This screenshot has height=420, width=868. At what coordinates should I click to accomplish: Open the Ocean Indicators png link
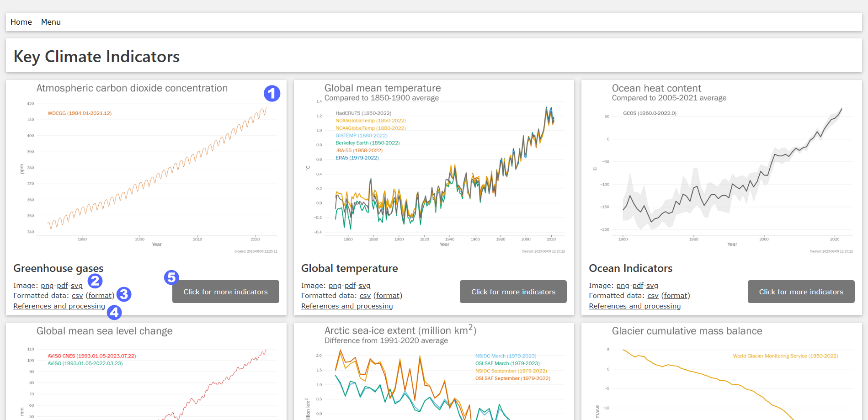tap(623, 286)
